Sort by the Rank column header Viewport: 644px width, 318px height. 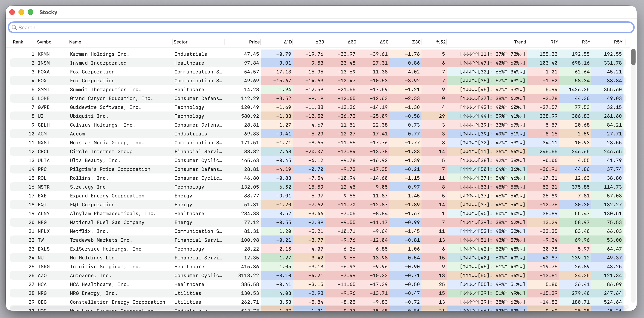pyautogui.click(x=18, y=42)
